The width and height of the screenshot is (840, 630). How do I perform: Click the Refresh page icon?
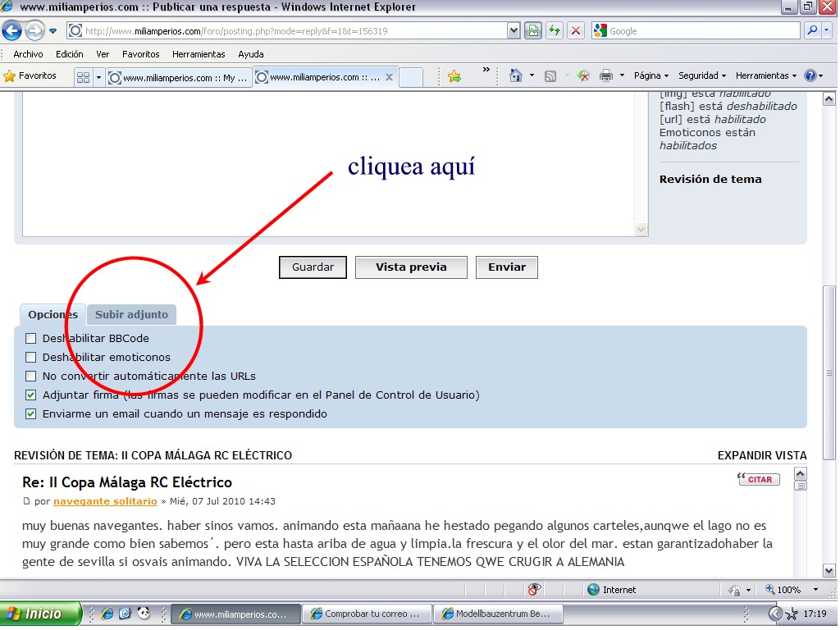(x=555, y=31)
